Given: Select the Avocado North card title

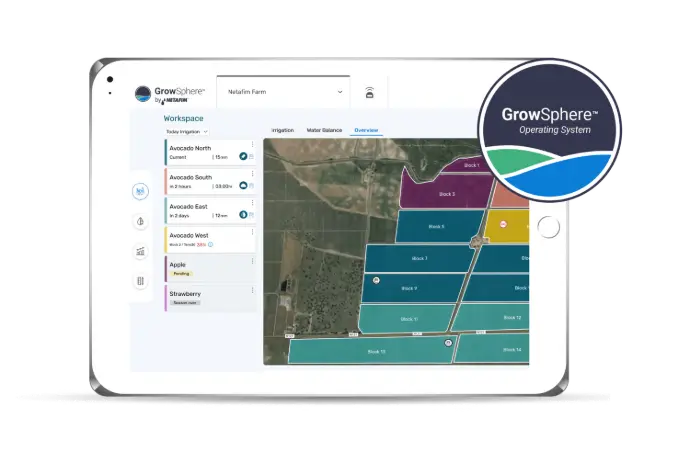Looking at the screenshot, I should [x=190, y=148].
